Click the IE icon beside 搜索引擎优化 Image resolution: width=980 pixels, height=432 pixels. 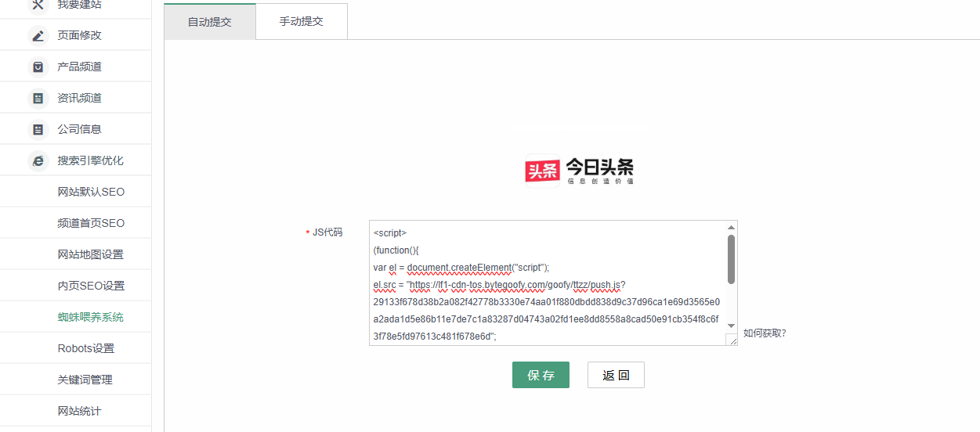38,160
